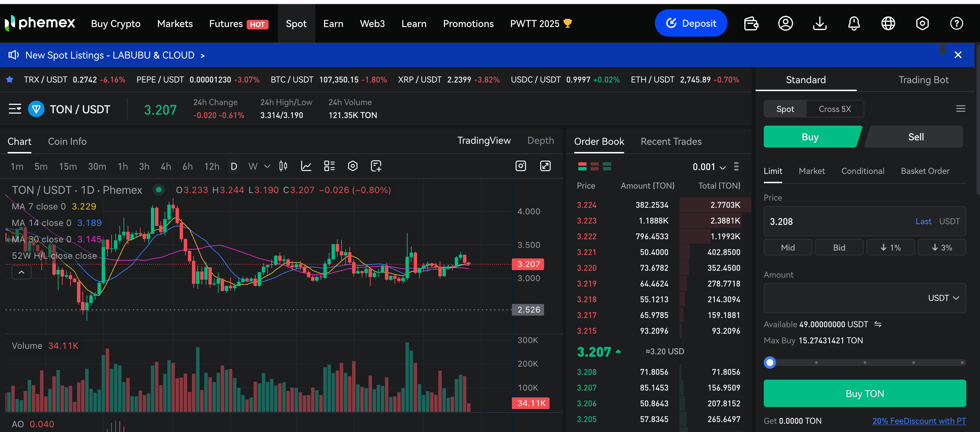This screenshot has width=980, height=432.
Task: Open the candlestick chart style icon
Action: (x=283, y=166)
